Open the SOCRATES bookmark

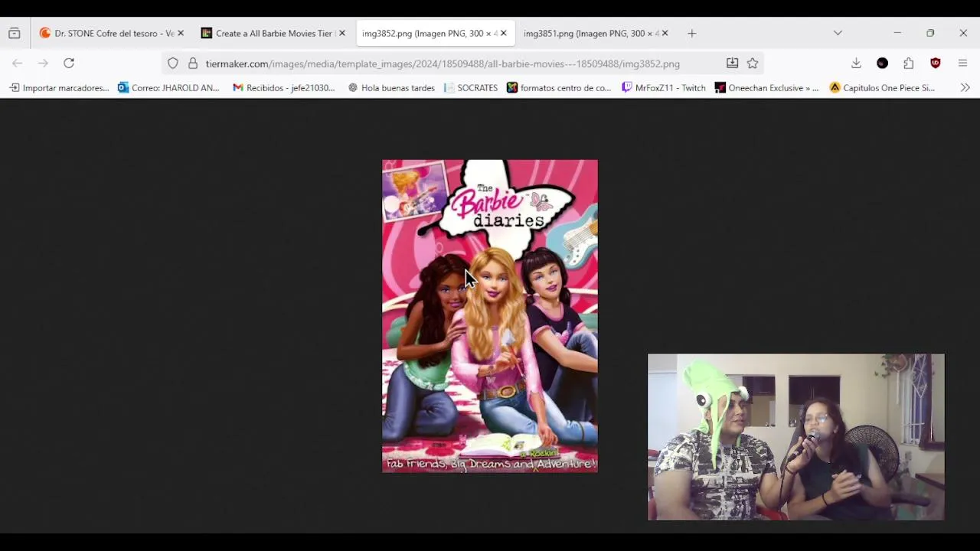click(471, 88)
